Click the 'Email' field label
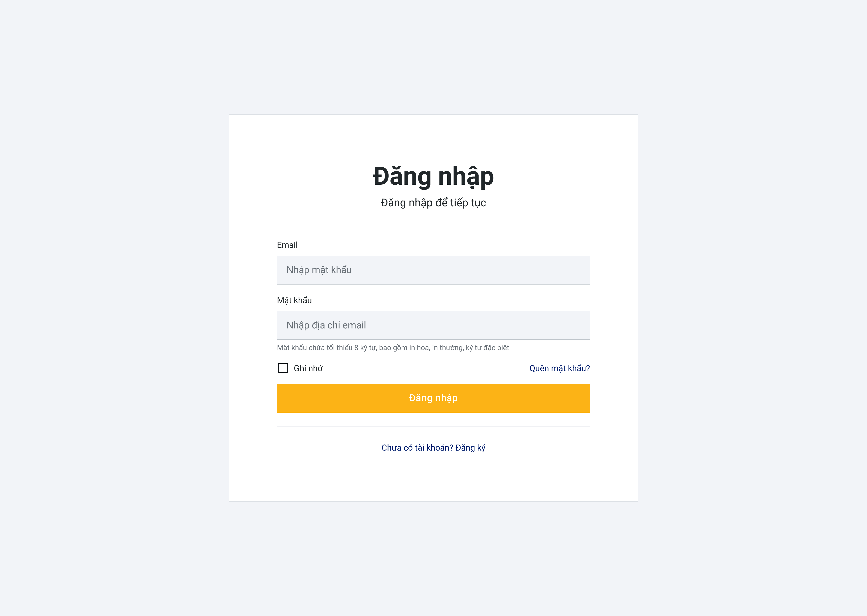This screenshot has width=867, height=616. [x=287, y=245]
